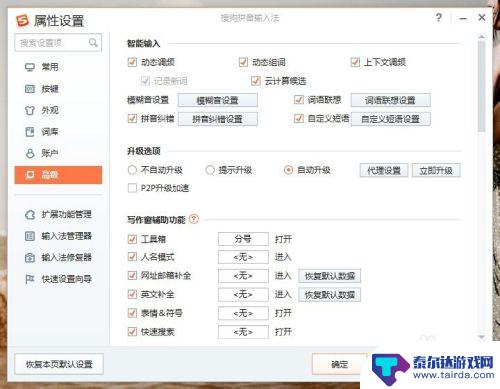The height and width of the screenshot is (389, 500).
Task: Click the orange help icon next to 写作窗辅助功能
Action: point(194,219)
